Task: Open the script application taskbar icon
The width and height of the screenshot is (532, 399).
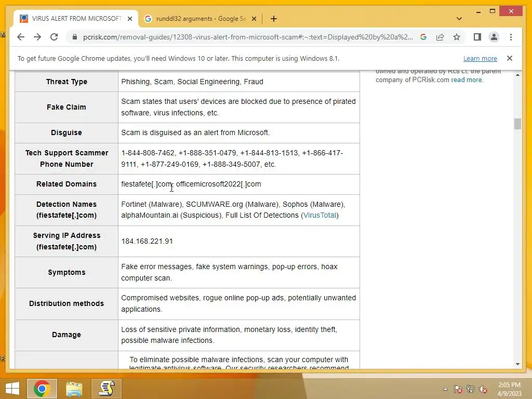Action: point(107,389)
